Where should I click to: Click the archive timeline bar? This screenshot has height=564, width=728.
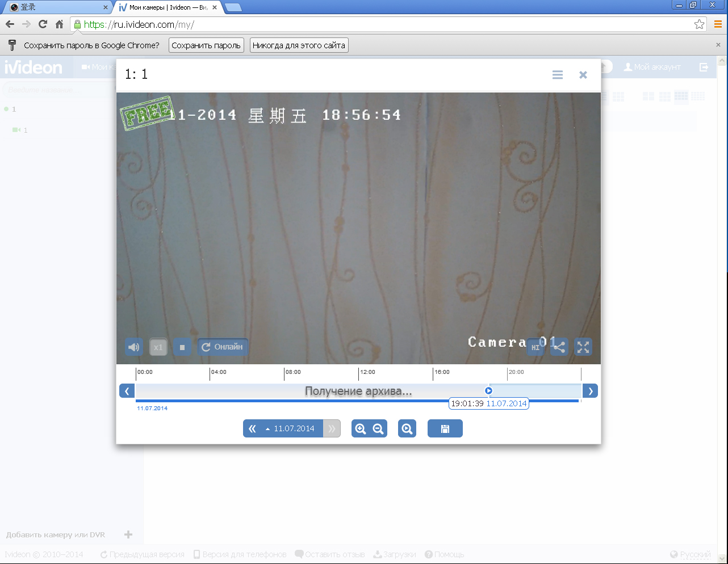click(x=359, y=391)
